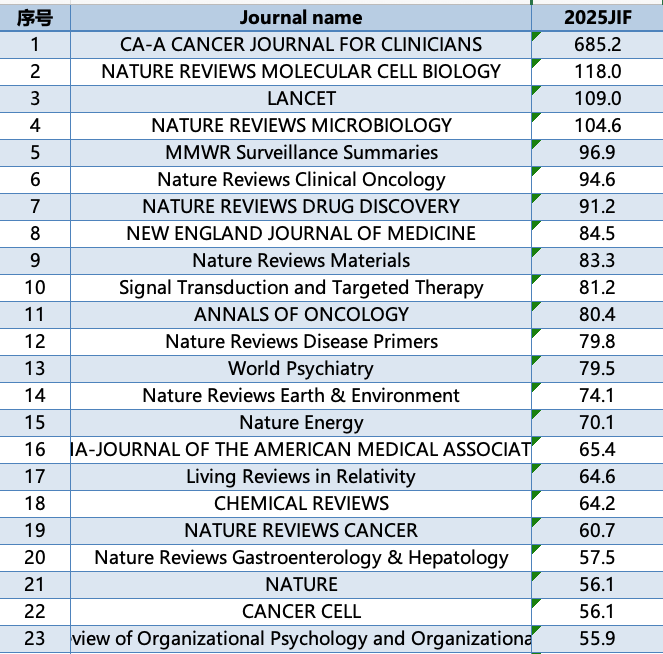This screenshot has width=663, height=654.
Task: Click the JIF value 79.5
Action: tap(597, 369)
